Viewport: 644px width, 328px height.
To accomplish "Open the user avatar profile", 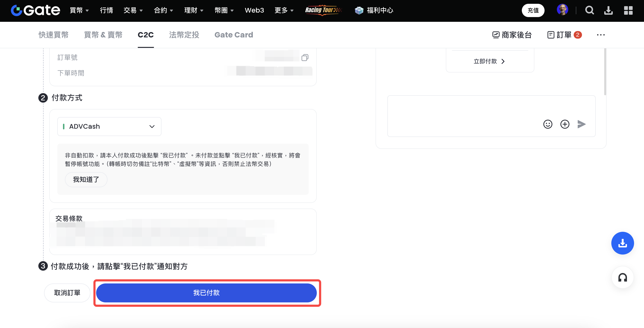I will (x=563, y=10).
